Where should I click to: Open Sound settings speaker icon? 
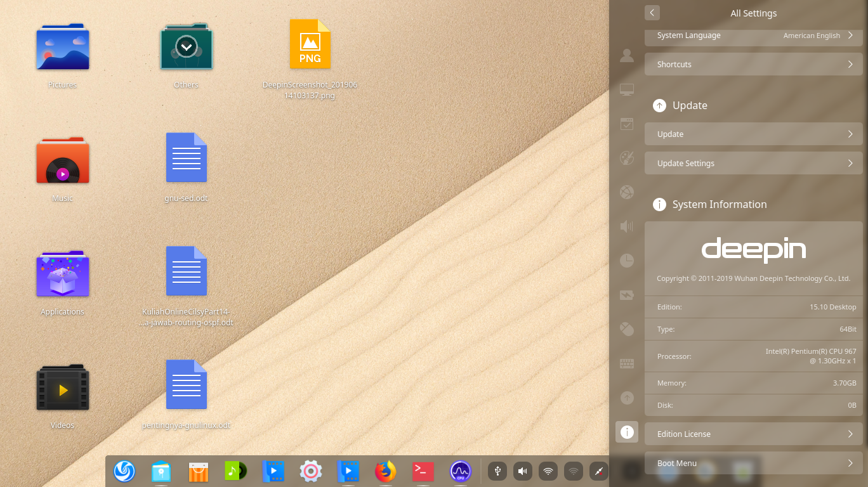(x=627, y=226)
